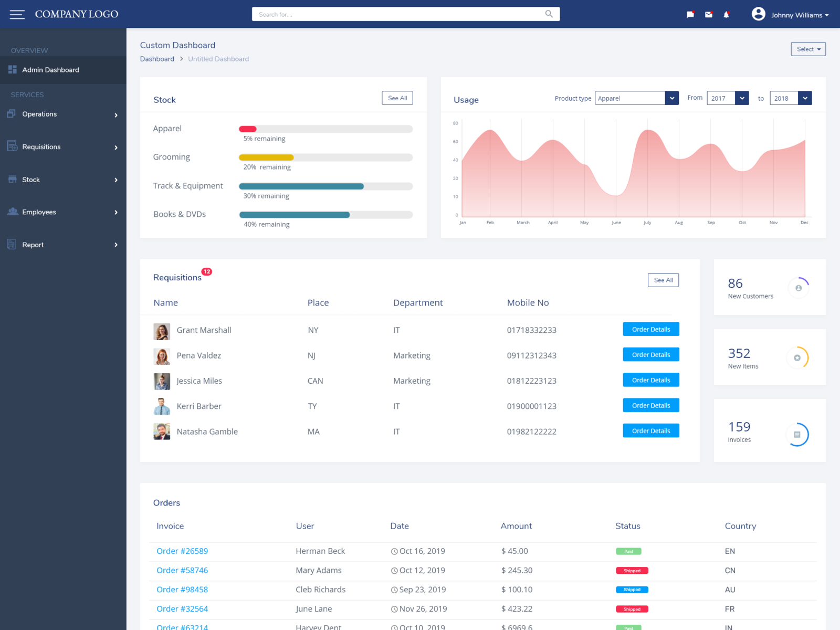Toggle the hamburger menu
Screen dimensions: 840x630
[x=17, y=14]
